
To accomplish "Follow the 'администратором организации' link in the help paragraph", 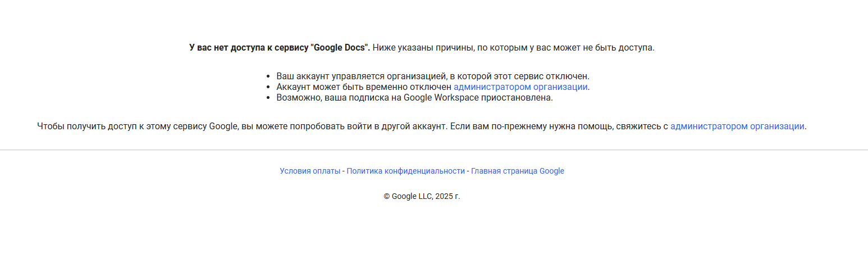I will coord(737,126).
